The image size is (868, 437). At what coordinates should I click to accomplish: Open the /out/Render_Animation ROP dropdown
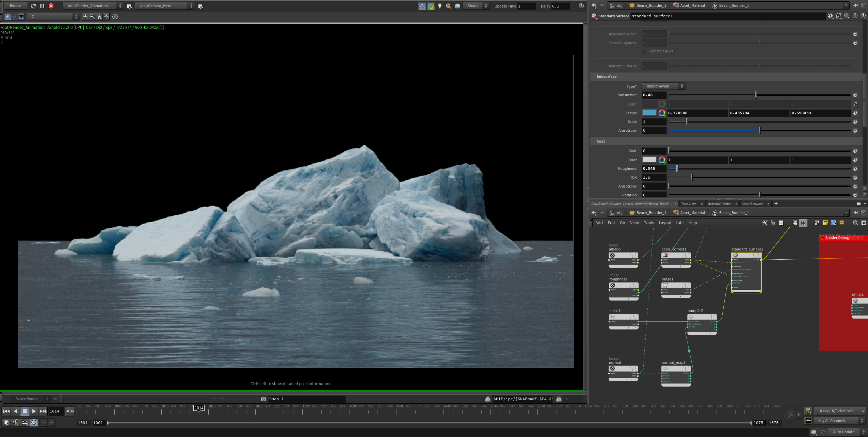click(93, 6)
